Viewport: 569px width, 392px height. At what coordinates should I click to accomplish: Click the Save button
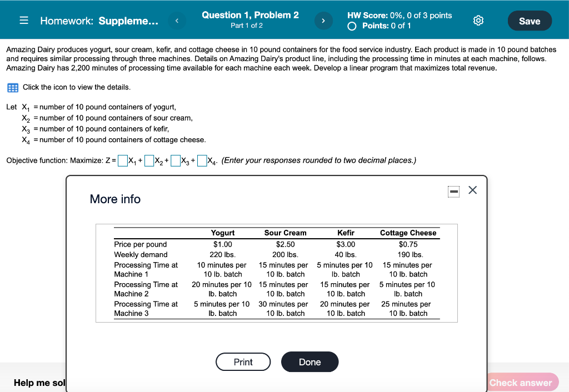(x=529, y=20)
